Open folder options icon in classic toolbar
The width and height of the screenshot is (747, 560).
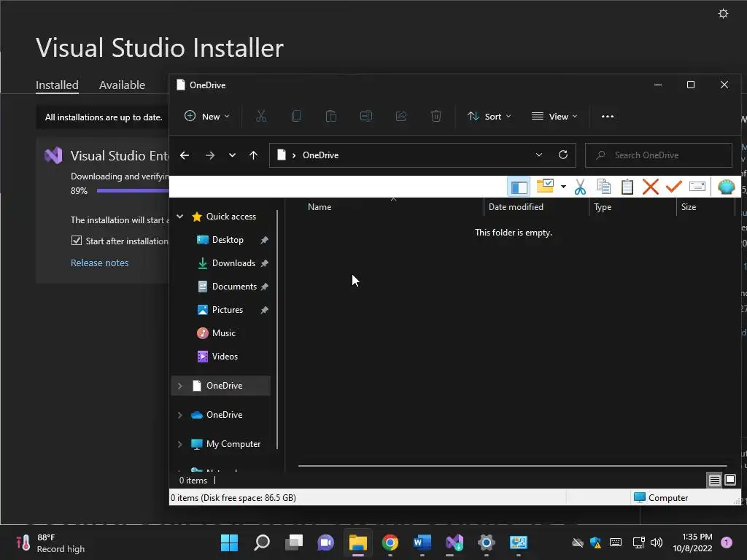[545, 186]
